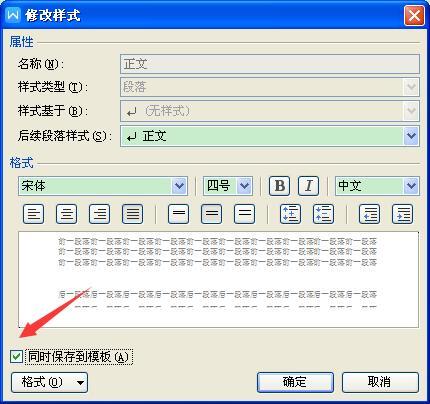The height and width of the screenshot is (404, 430).
Task: Click the 后续段落样式(S) label
Action: 65,136
